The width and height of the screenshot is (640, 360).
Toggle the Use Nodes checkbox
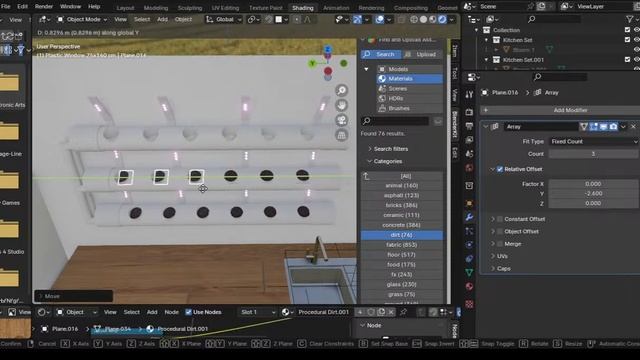point(188,312)
